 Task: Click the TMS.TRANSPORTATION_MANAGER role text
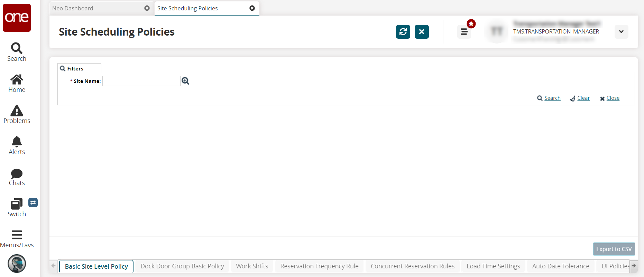(556, 31)
